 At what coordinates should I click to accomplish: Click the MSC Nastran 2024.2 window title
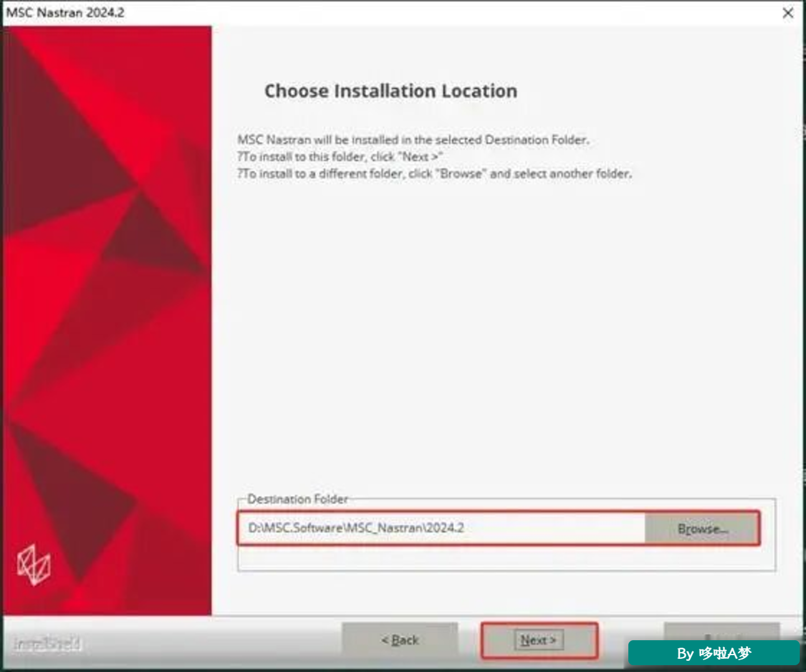coord(65,12)
